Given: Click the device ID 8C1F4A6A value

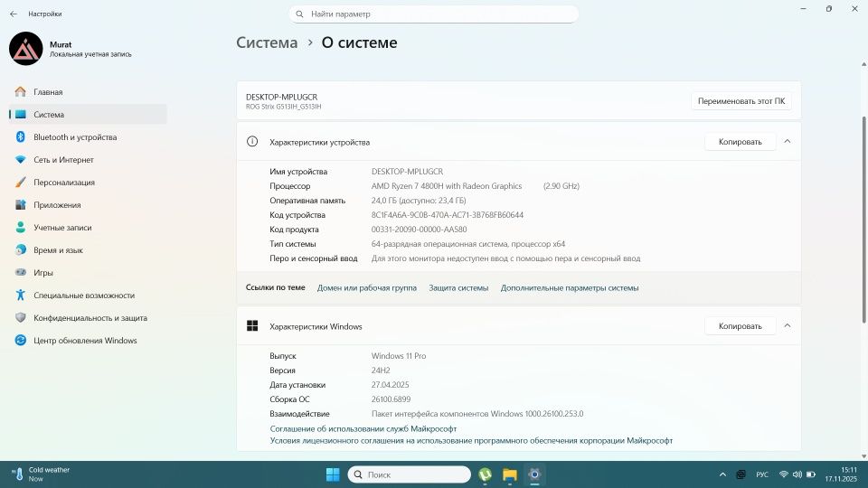Looking at the screenshot, I should click(x=448, y=215).
